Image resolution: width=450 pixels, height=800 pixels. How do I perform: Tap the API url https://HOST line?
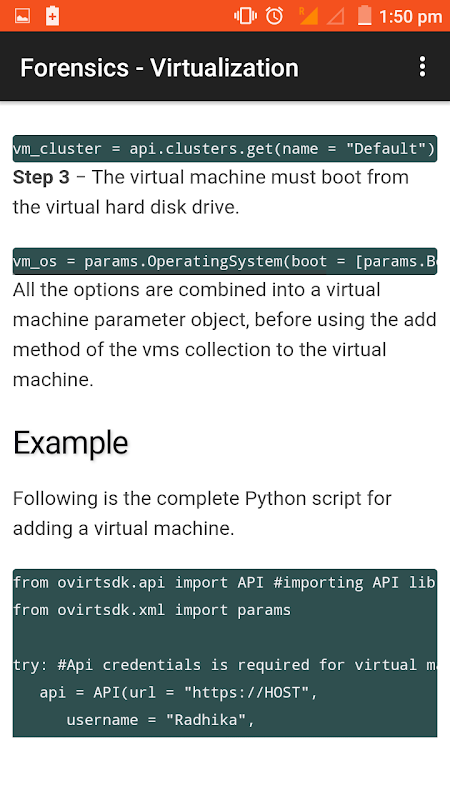pyautogui.click(x=179, y=692)
